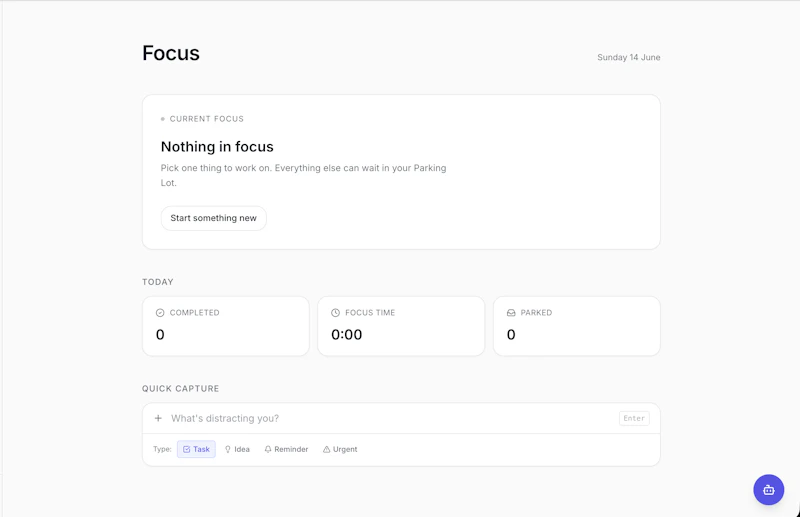Click the checkmark icon beside Completed
Viewport: 800px width, 517px height.
pos(160,312)
